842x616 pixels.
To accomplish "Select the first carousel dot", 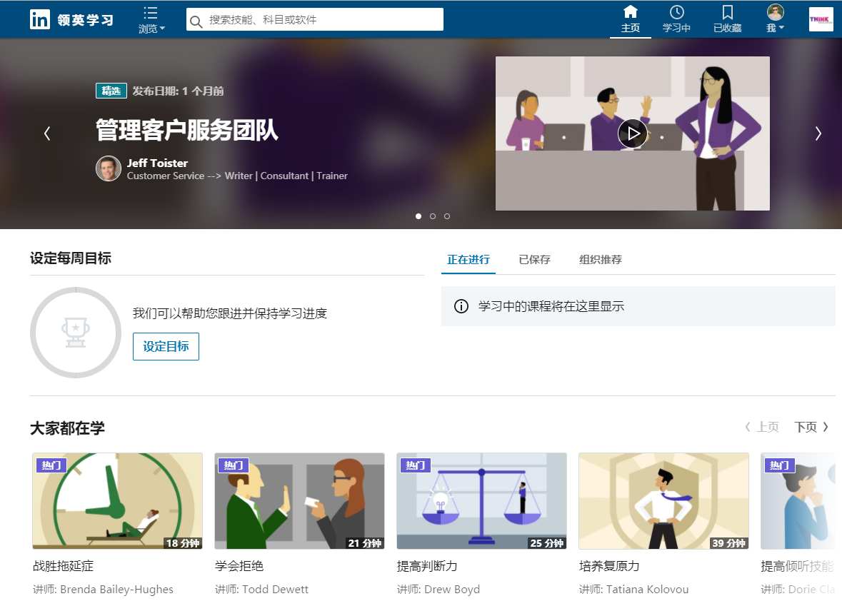I will coord(419,216).
